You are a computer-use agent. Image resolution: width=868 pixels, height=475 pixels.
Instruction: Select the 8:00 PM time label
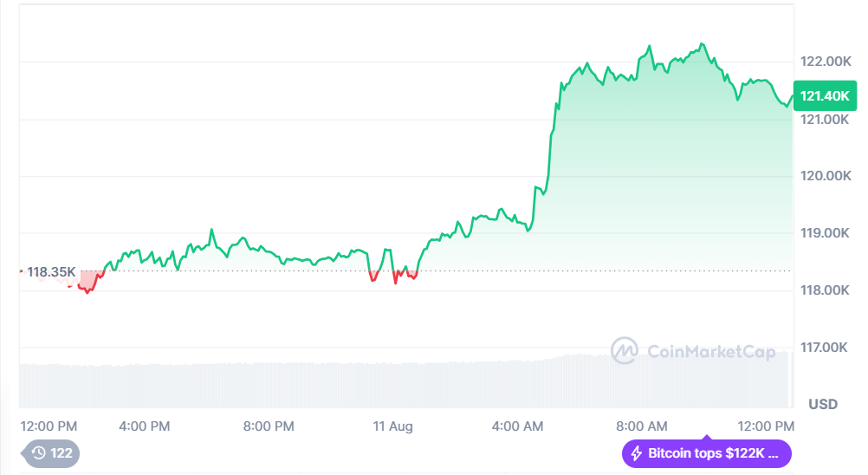tap(269, 426)
